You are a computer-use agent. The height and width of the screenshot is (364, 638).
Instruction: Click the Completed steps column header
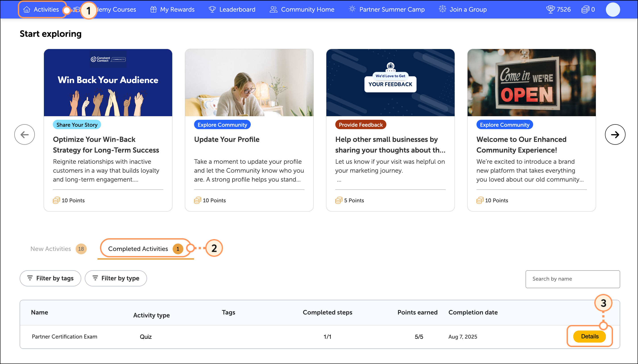click(327, 312)
